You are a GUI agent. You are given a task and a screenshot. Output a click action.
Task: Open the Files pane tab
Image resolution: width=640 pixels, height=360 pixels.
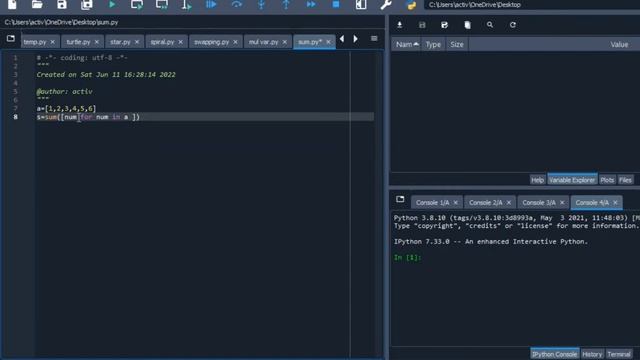pos(625,180)
